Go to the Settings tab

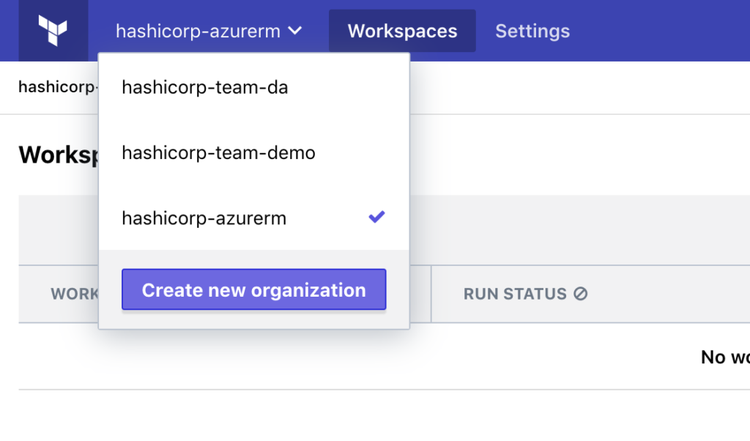(532, 31)
